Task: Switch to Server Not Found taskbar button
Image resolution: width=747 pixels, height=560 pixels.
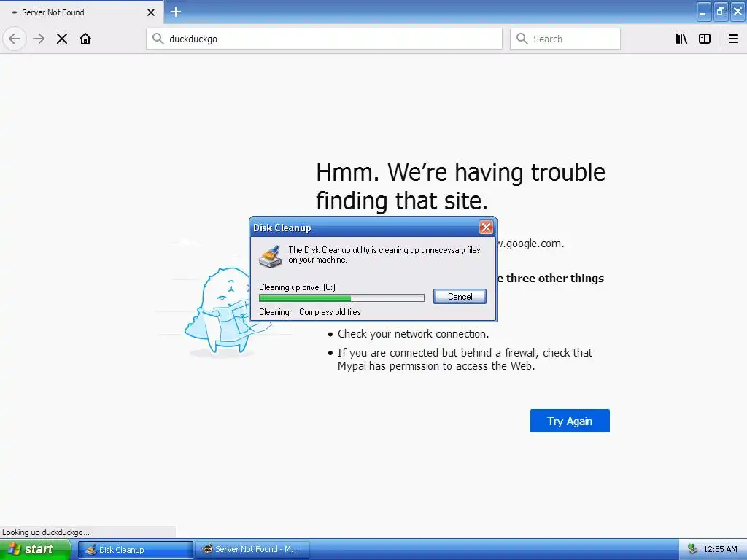Action: (x=252, y=550)
